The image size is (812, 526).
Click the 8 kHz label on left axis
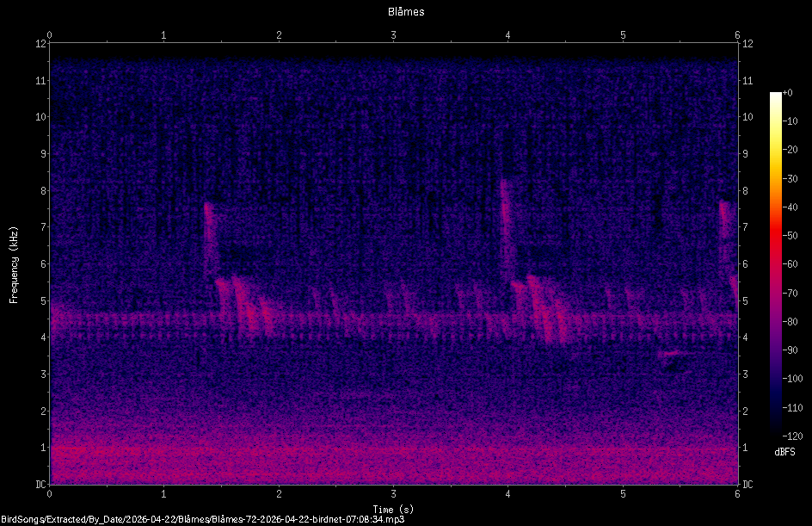pyautogui.click(x=42, y=191)
